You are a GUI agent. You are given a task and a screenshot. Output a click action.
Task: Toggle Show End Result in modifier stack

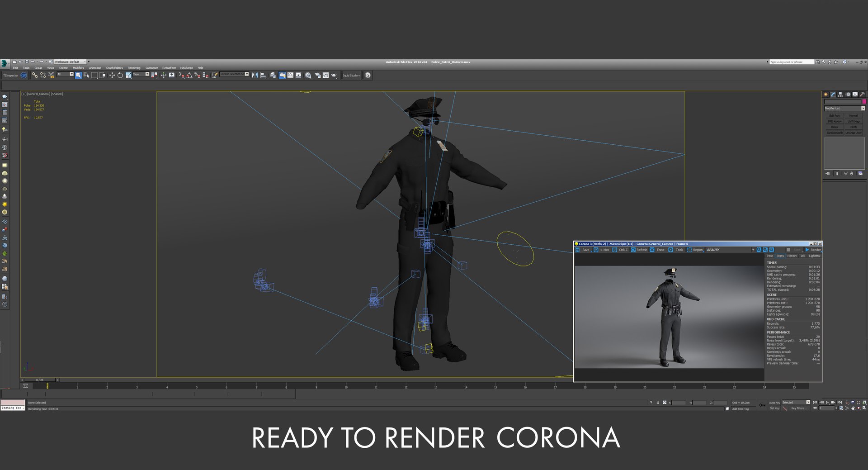pos(836,174)
